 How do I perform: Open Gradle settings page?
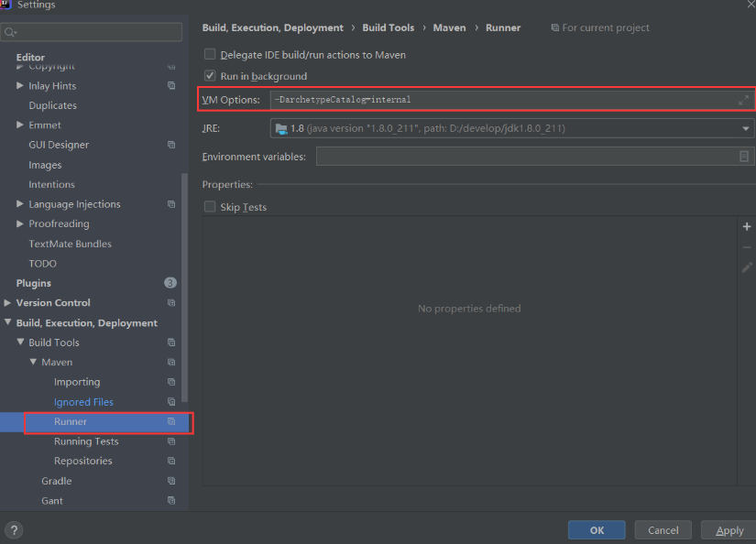tap(57, 481)
